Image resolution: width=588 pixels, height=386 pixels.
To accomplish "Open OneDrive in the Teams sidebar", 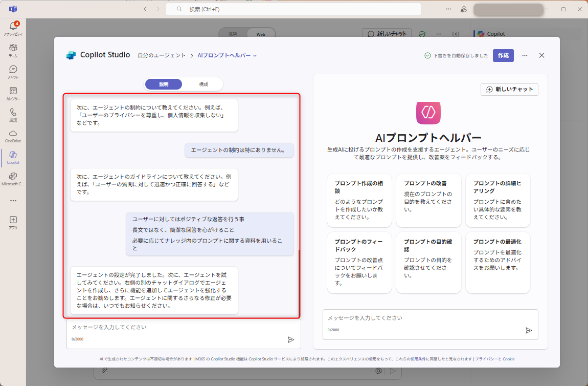I will (13, 136).
